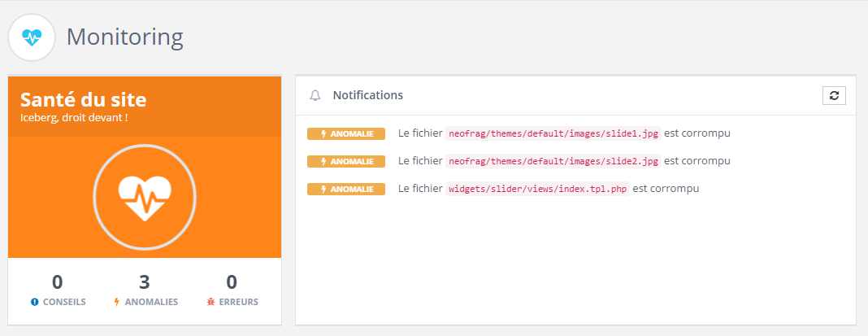Click the 'Iceberg, droit devant !' subtitle
Viewport: 868px width, 336px height.
click(74, 117)
